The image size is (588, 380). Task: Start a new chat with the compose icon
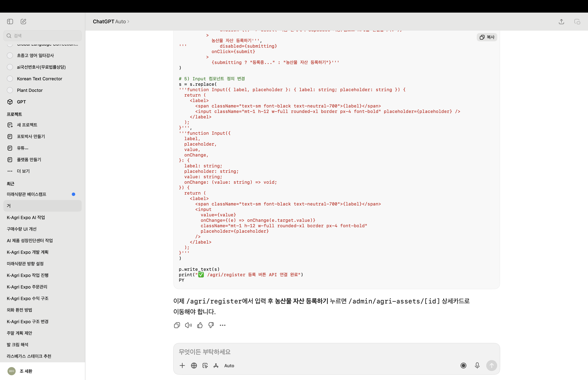pyautogui.click(x=23, y=21)
